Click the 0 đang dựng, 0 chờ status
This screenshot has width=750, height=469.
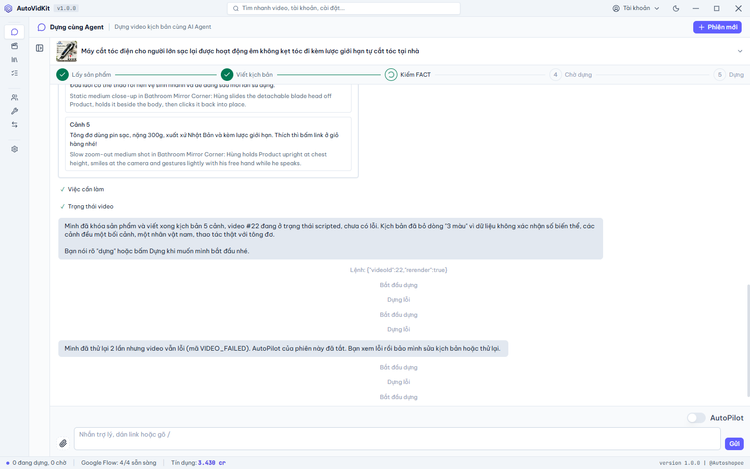click(x=36, y=463)
